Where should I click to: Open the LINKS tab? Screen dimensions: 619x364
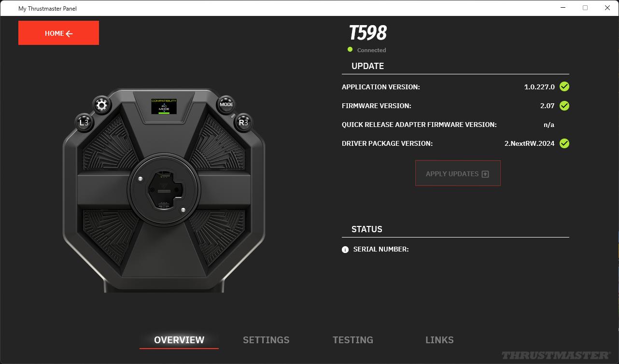point(439,340)
